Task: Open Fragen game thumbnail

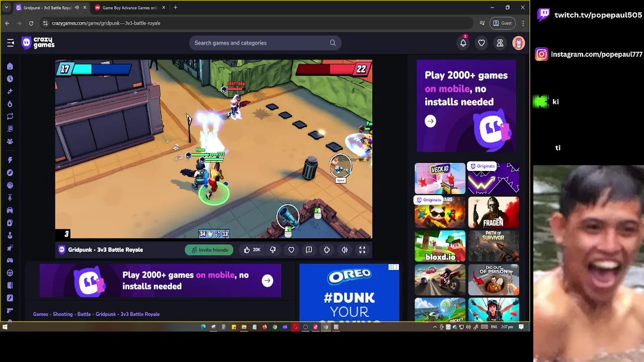Action: (494, 212)
